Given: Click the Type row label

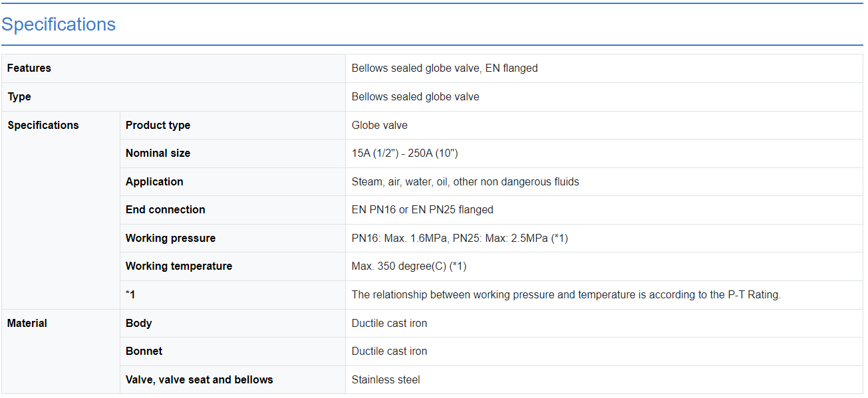Looking at the screenshot, I should tap(19, 97).
